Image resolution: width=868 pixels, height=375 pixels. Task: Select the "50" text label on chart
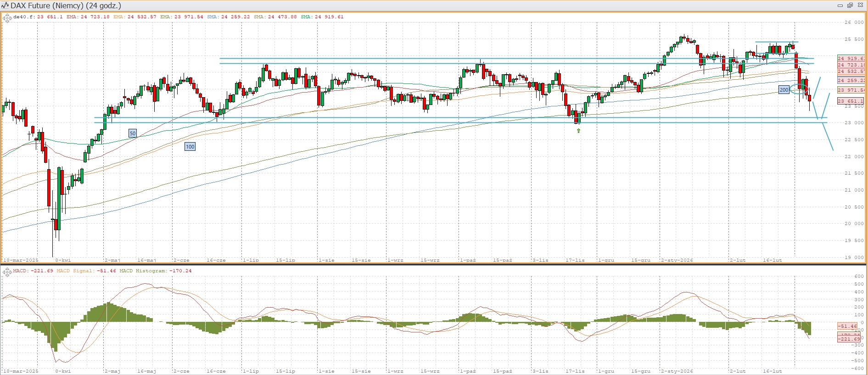[x=133, y=133]
